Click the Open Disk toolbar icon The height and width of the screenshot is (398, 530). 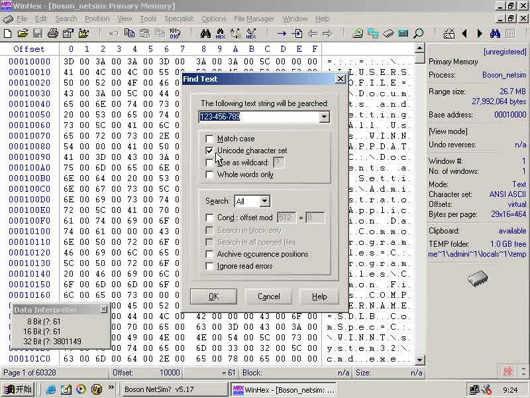pyautogui.click(x=358, y=33)
